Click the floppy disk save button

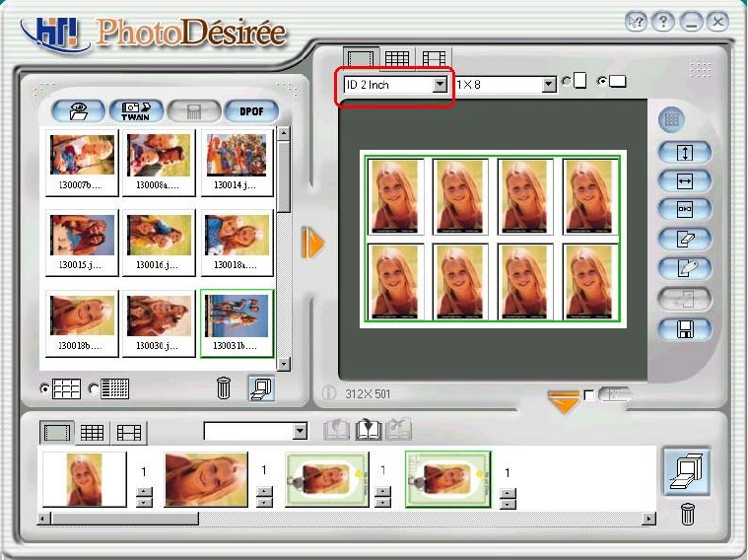point(685,329)
